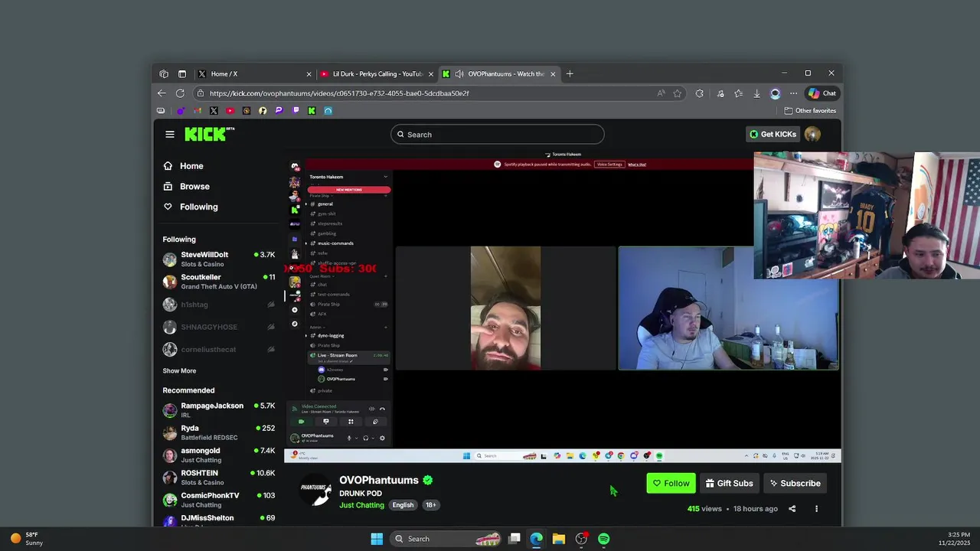This screenshot has width=980, height=551.
Task: Open Edge settings and more menu
Action: click(x=793, y=93)
